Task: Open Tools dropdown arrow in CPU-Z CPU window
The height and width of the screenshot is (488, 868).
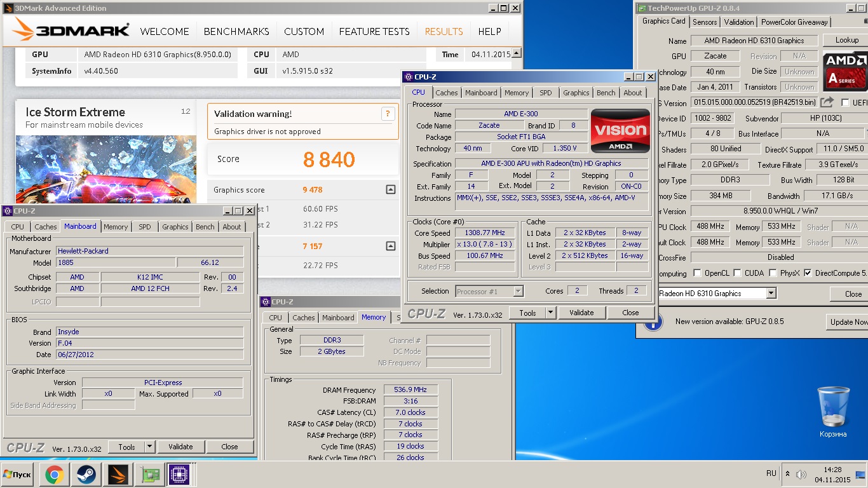Action: point(550,313)
